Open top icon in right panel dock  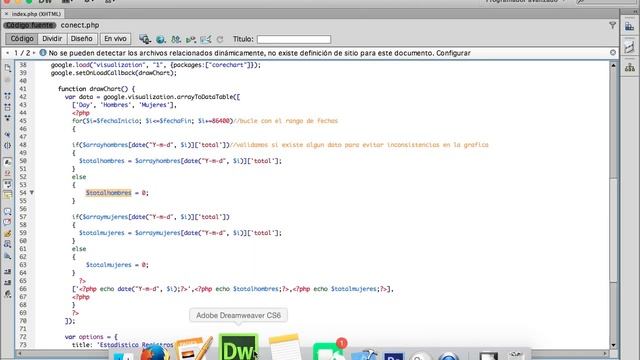pos(629,27)
